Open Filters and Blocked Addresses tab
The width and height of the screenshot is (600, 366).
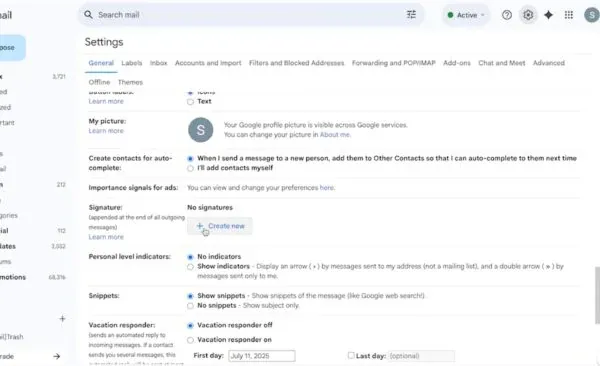click(x=297, y=63)
